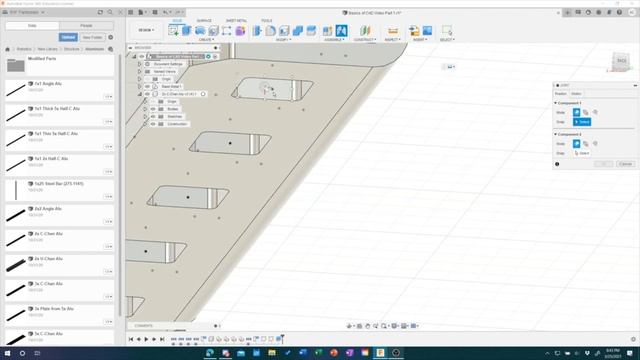Toggle visibility of Base Metal 1
The image size is (640, 360).
click(x=147, y=87)
